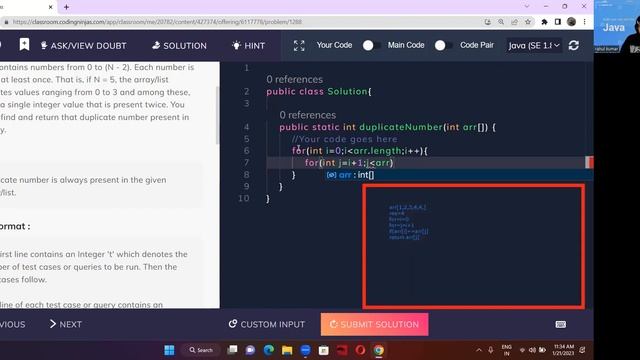Open the volume icon in system tray
Image resolution: width=640 pixels, height=360 pixels.
pos(532,350)
